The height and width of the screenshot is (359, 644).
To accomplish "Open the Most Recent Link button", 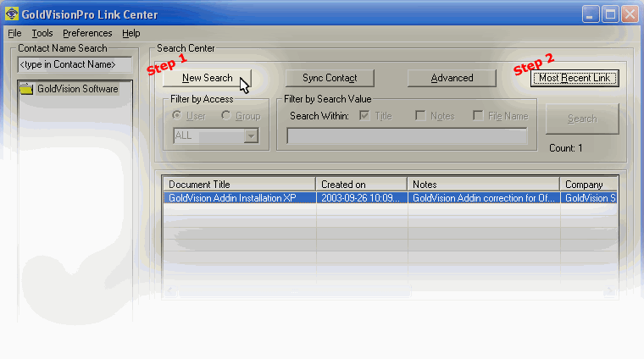I will [x=575, y=78].
